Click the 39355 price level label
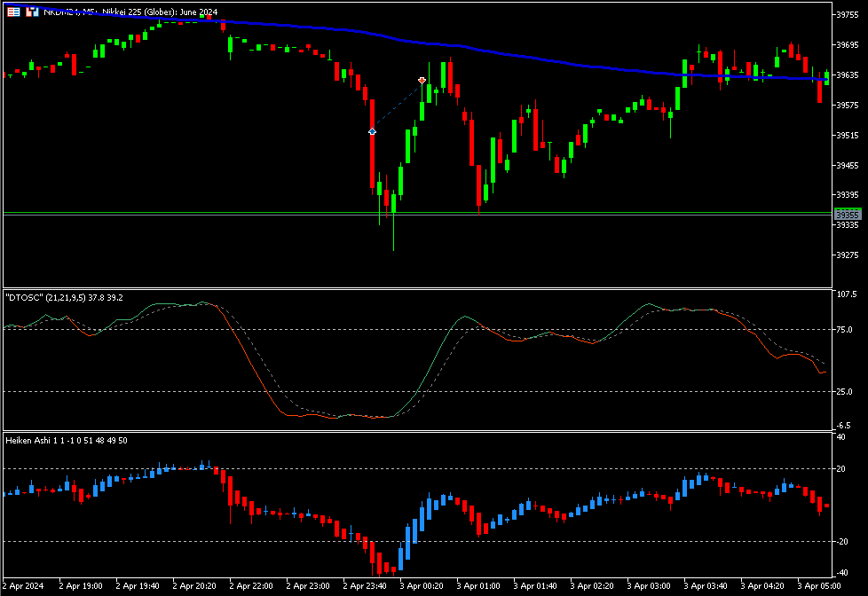 coord(847,215)
